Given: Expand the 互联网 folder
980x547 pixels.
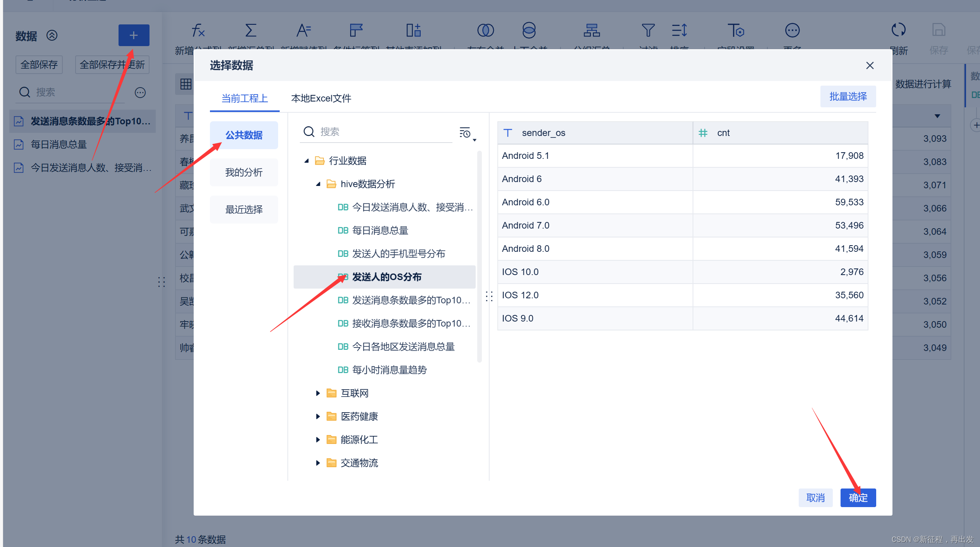Looking at the screenshot, I should (x=318, y=393).
